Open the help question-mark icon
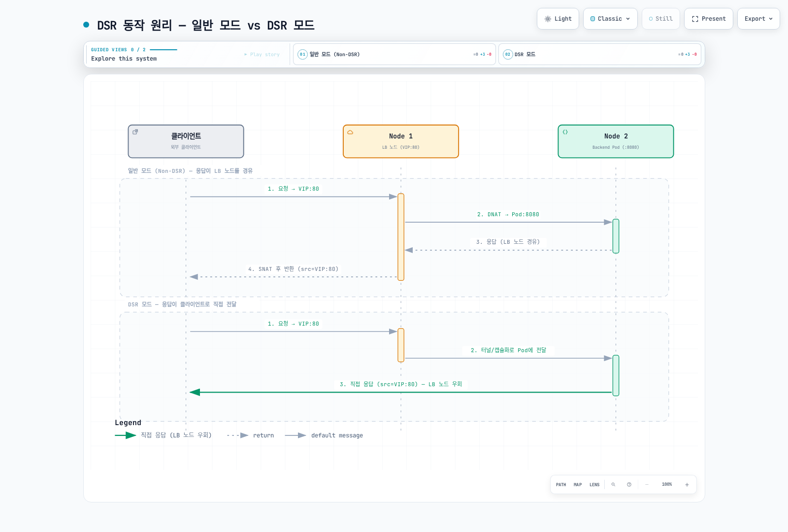Viewport: 788px width, 532px height. click(x=629, y=485)
